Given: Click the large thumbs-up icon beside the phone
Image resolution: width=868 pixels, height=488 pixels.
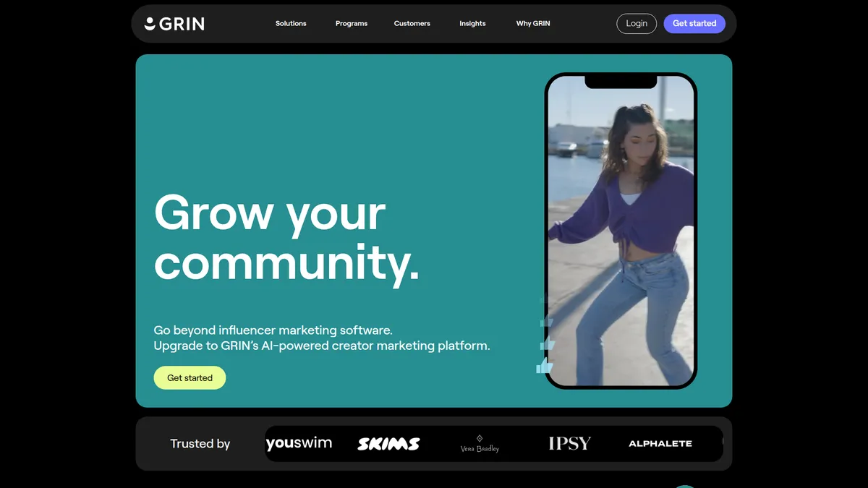Looking at the screenshot, I should [x=544, y=366].
